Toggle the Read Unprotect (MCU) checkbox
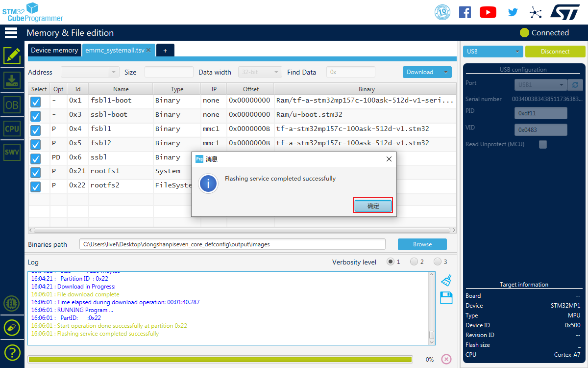Screen dimensions: 588x368 click(x=542, y=144)
